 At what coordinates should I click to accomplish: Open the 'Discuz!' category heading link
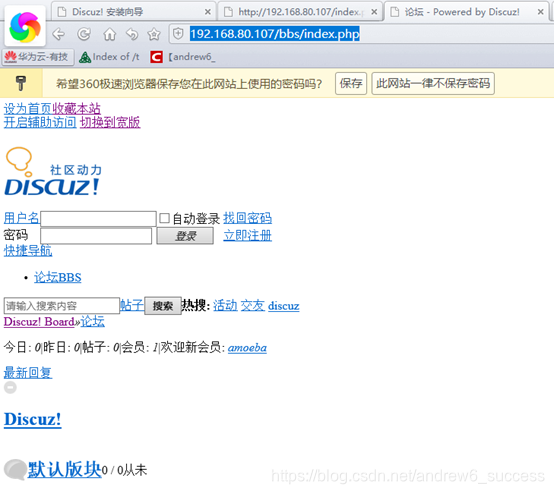pyautogui.click(x=33, y=419)
